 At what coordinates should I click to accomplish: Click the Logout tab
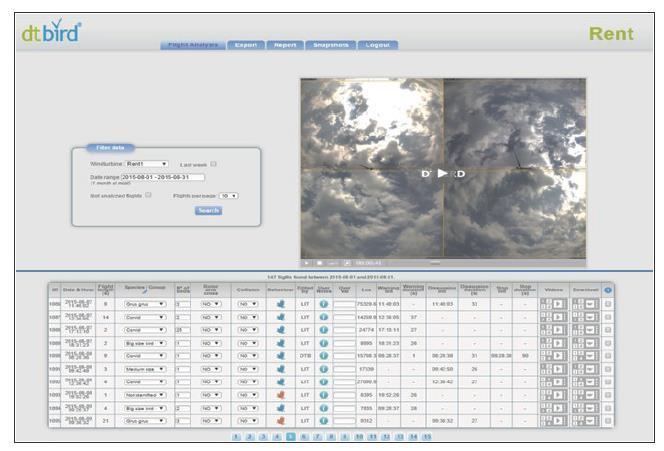coord(377,45)
